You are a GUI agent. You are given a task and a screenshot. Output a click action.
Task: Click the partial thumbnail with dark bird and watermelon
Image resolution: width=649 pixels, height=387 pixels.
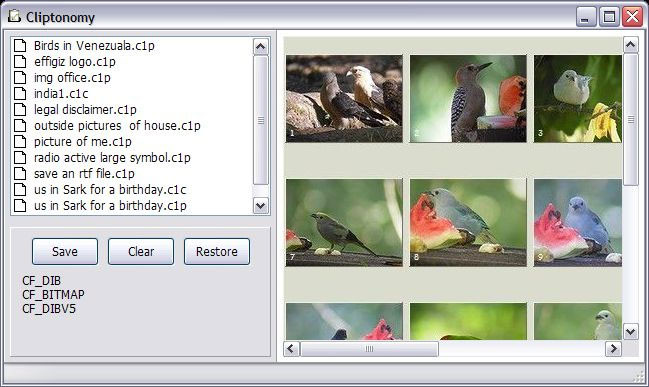point(344,322)
